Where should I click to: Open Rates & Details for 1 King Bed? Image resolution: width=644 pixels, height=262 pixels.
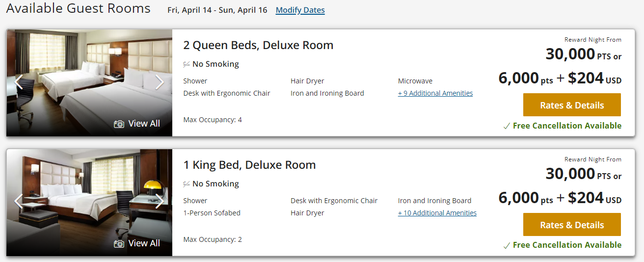(x=572, y=225)
